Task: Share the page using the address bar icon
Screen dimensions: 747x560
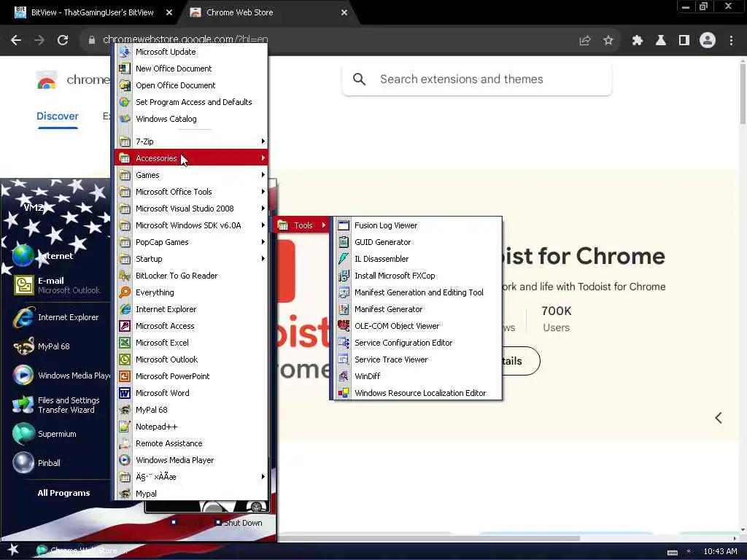Action: (x=585, y=41)
